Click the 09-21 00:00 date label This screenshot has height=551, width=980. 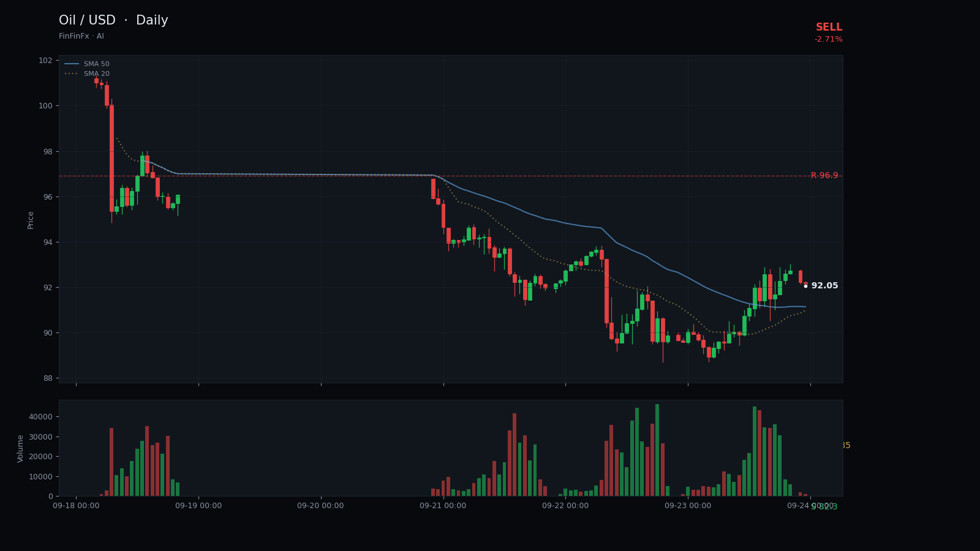tap(443, 506)
